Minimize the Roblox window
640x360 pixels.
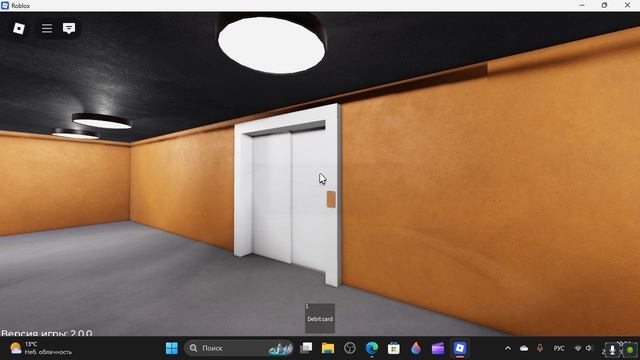point(582,5)
